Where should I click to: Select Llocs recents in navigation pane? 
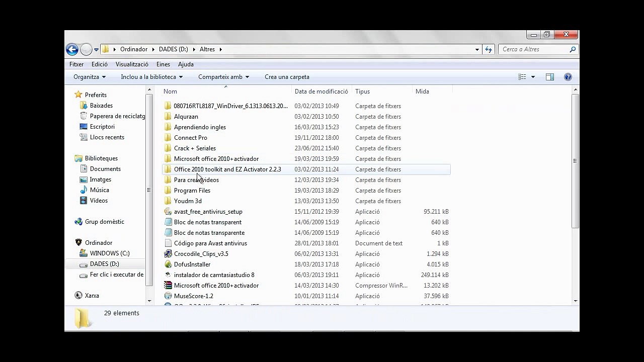[107, 137]
